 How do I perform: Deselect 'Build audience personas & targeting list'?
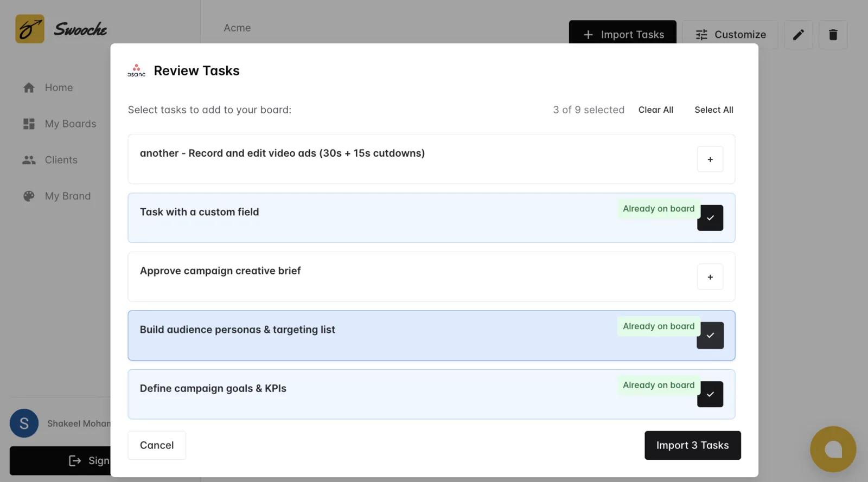(710, 336)
